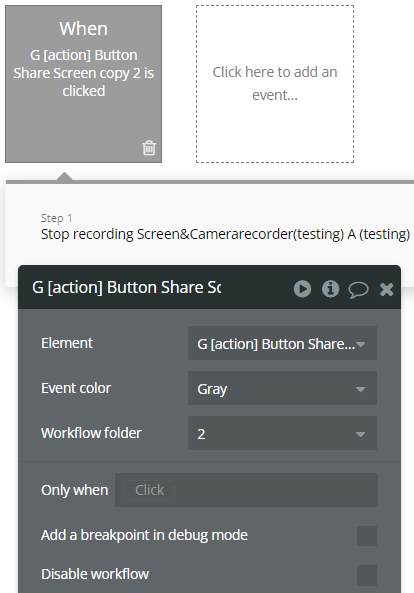Viewport: 414px width, 593px height.
Task: Delete the event with the trash icon
Action: coord(149,148)
